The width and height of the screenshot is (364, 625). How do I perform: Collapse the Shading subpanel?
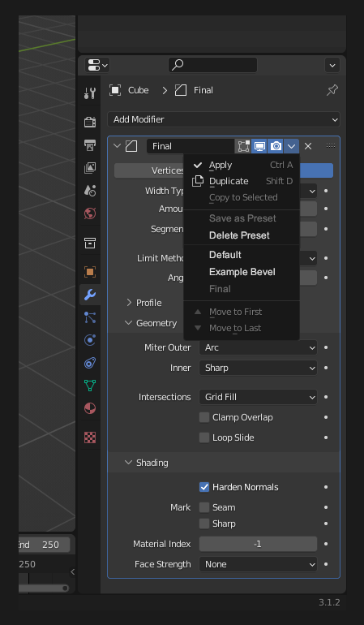(129, 463)
